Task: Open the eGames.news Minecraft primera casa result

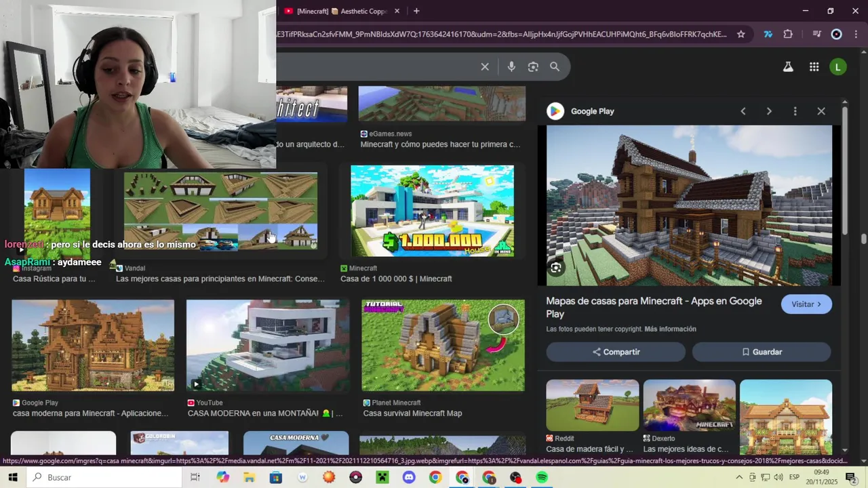Action: pos(441,103)
